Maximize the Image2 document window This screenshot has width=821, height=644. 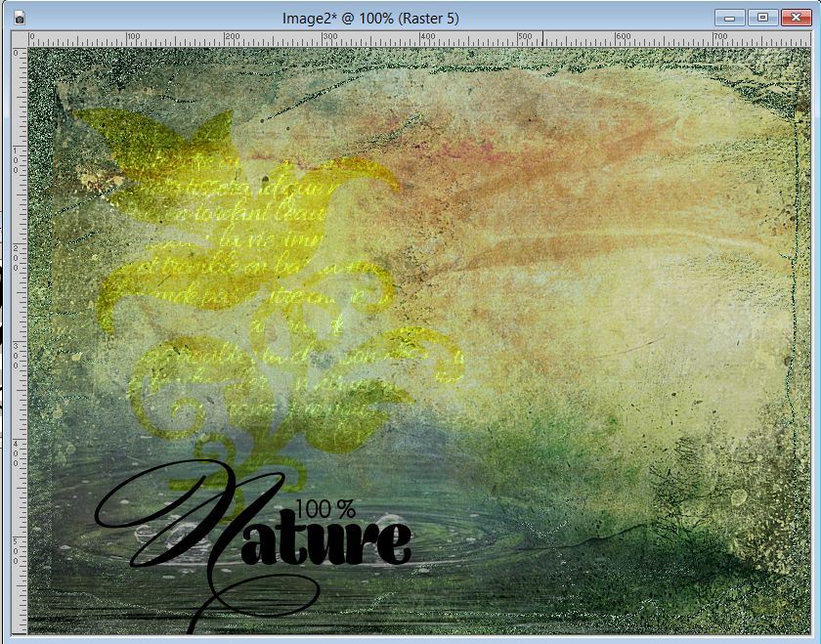[x=762, y=18]
